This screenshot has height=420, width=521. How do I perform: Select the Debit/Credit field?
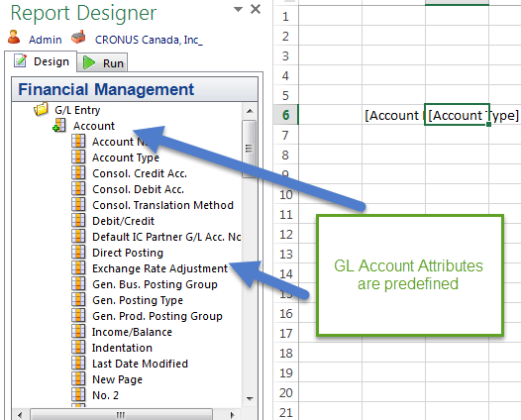123,221
